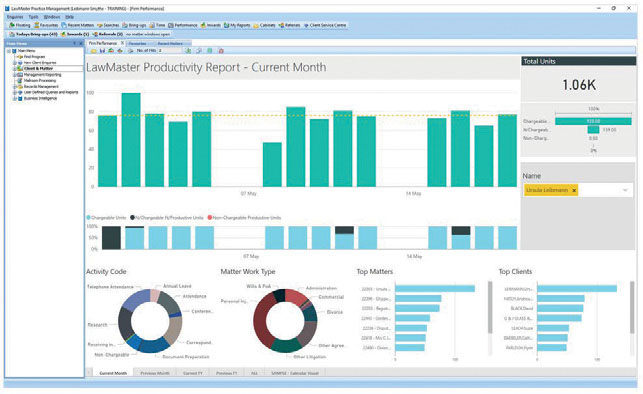Open the Enquiries menu
Screen dimensions: 643x394
point(15,17)
